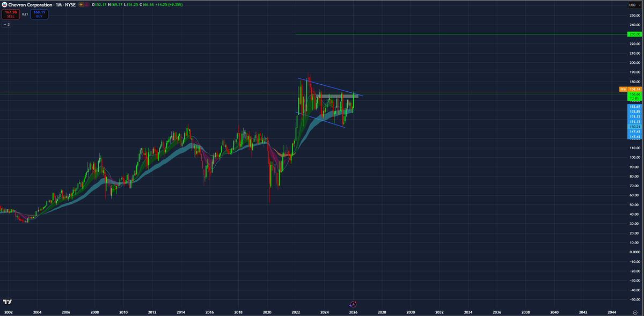The image size is (644, 316).
Task: Click the Pre market price badge on the price scale
Action: [623, 89]
